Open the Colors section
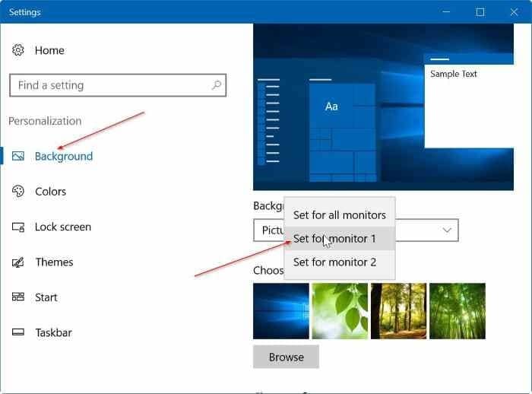 51,192
